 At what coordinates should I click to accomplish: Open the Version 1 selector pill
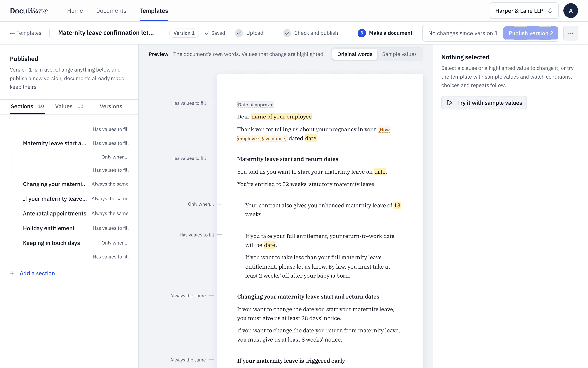pos(184,33)
